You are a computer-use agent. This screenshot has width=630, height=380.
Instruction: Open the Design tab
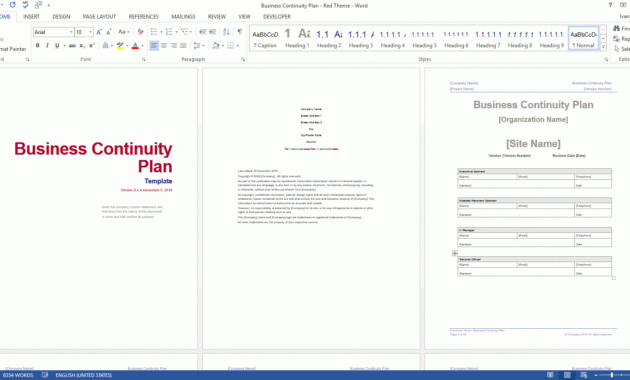(x=61, y=16)
